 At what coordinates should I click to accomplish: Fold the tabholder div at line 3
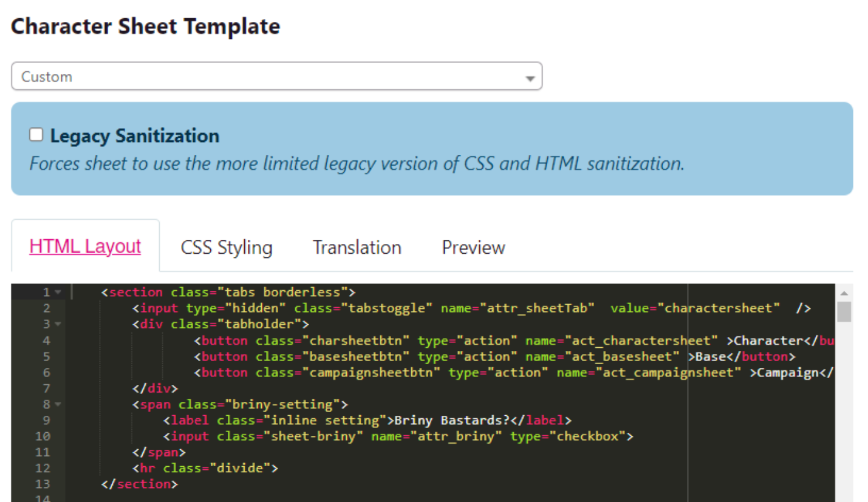(x=58, y=324)
